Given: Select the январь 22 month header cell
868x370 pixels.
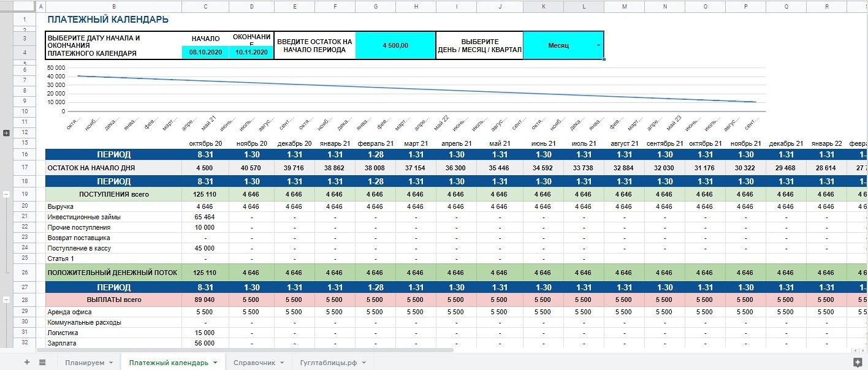Looking at the screenshot, I should pos(827,143).
